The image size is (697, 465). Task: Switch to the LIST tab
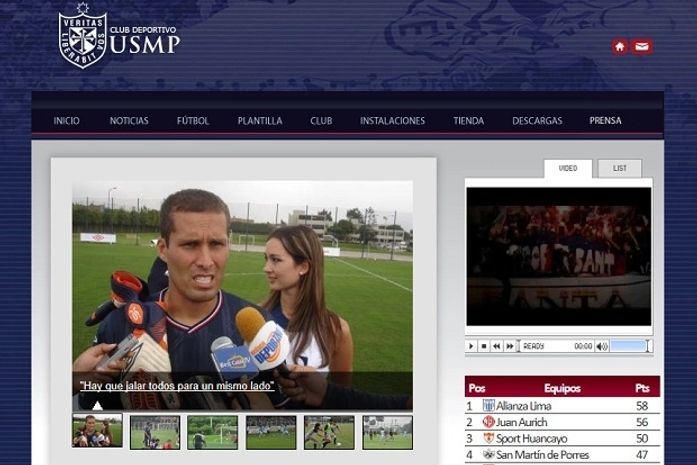pos(620,168)
